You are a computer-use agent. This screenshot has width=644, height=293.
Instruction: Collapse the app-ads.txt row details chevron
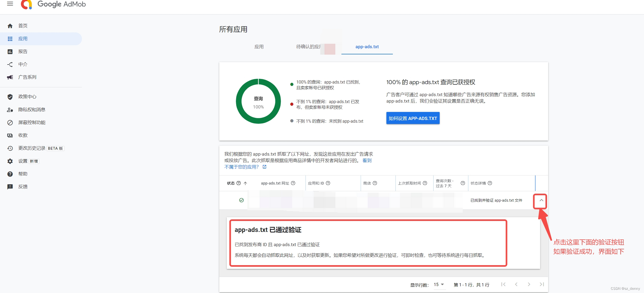(x=541, y=200)
